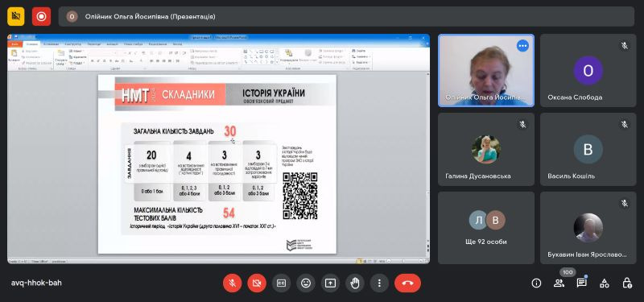The image size is (644, 302).
Task: Click the yellow presentation-off icon at top left
Action: pyautogui.click(x=16, y=16)
